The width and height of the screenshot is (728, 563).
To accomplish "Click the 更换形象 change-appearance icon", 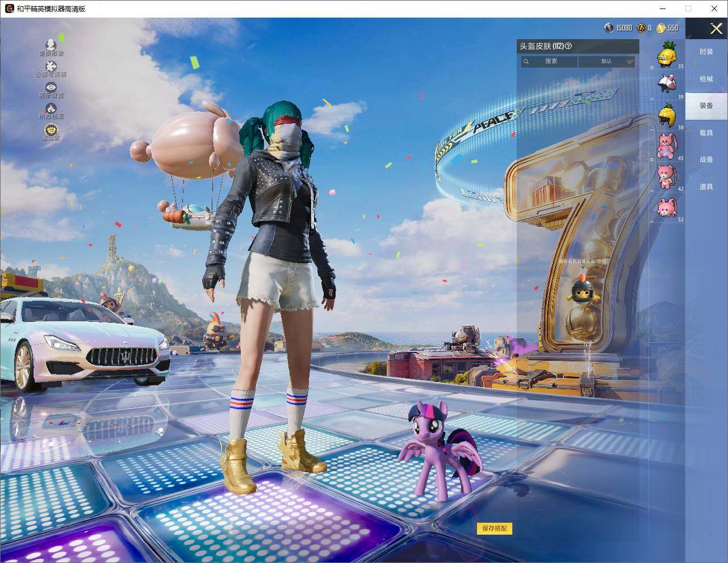I will point(51,44).
